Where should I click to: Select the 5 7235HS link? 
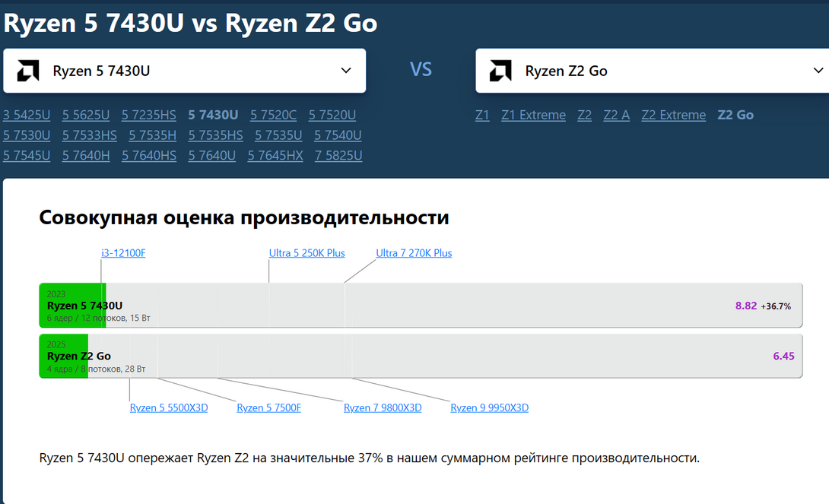149,116
